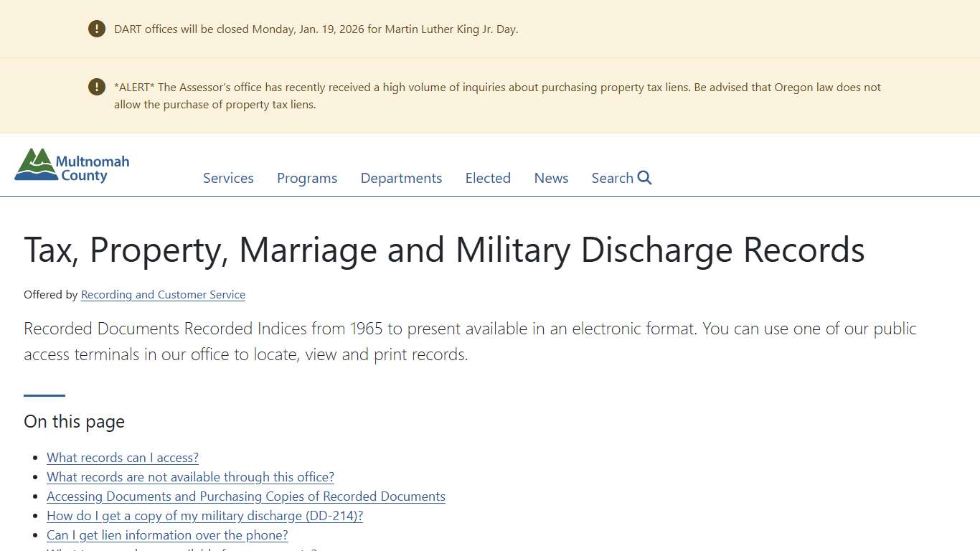
Task: Click the exclamation icon on the MLK Day alert
Action: (96, 29)
